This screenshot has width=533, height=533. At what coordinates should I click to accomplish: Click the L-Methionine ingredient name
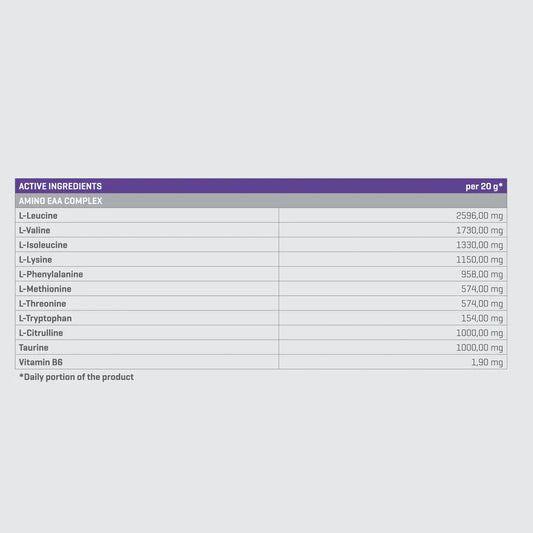coord(45,289)
